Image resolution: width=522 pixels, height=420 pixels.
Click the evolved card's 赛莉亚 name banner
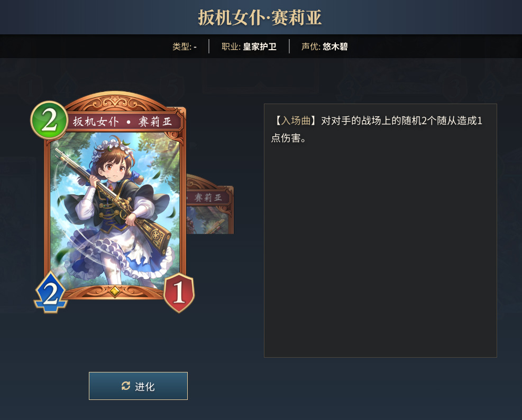[x=208, y=198]
